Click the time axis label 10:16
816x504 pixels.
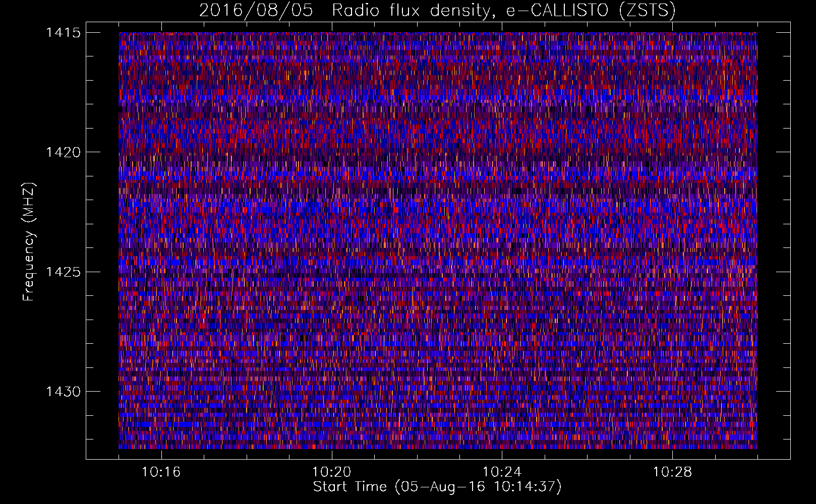[161, 472]
